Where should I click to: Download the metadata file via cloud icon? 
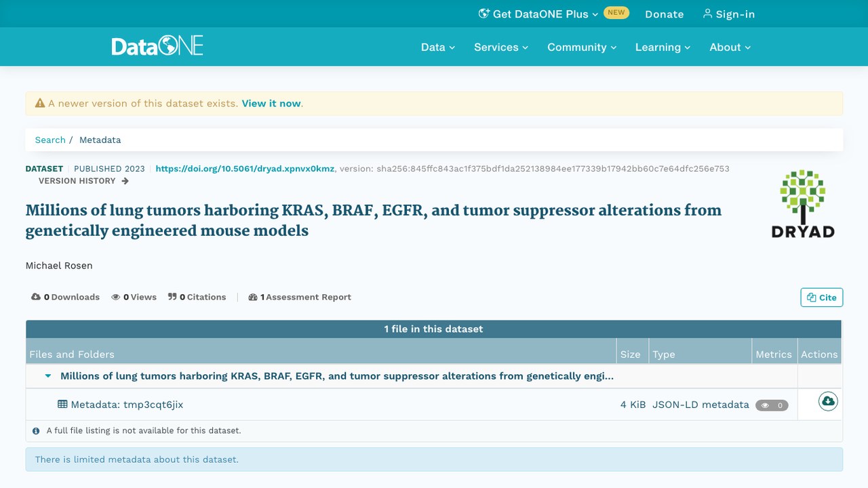(x=827, y=402)
